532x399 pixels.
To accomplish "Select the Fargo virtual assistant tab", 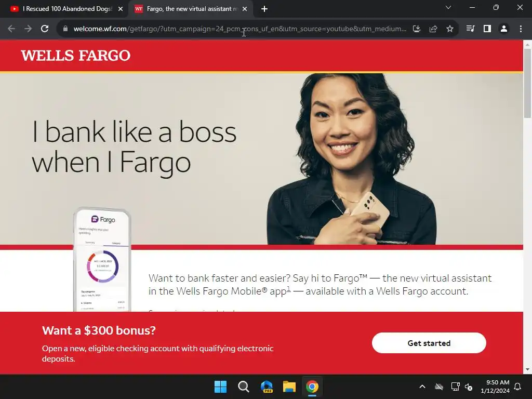I will [191, 9].
